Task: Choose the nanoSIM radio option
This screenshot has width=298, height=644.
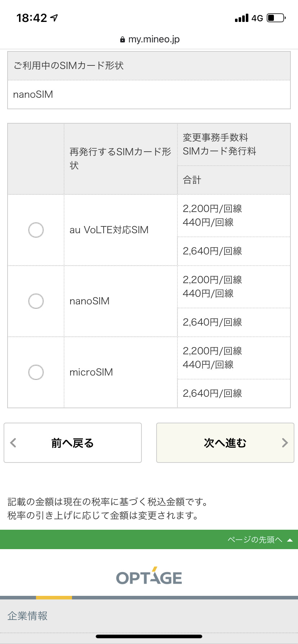Action: pos(36,301)
